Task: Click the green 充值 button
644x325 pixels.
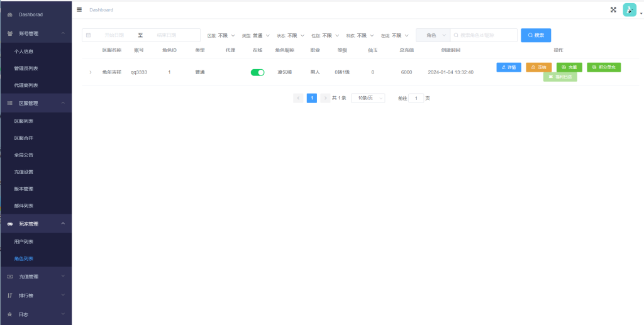Action: pyautogui.click(x=569, y=67)
